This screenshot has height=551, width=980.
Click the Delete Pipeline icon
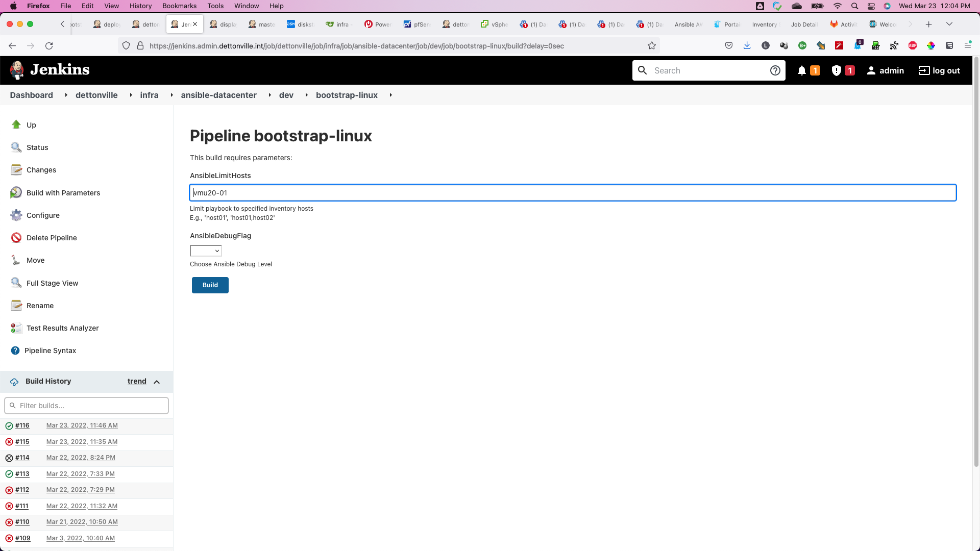[16, 238]
